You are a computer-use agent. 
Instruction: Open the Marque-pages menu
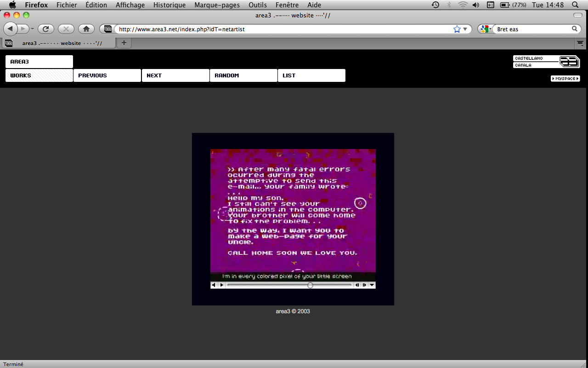tap(217, 5)
